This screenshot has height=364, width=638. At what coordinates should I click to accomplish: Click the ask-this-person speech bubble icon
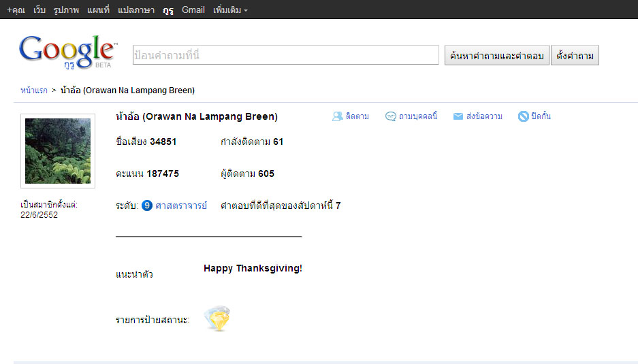[x=390, y=116]
